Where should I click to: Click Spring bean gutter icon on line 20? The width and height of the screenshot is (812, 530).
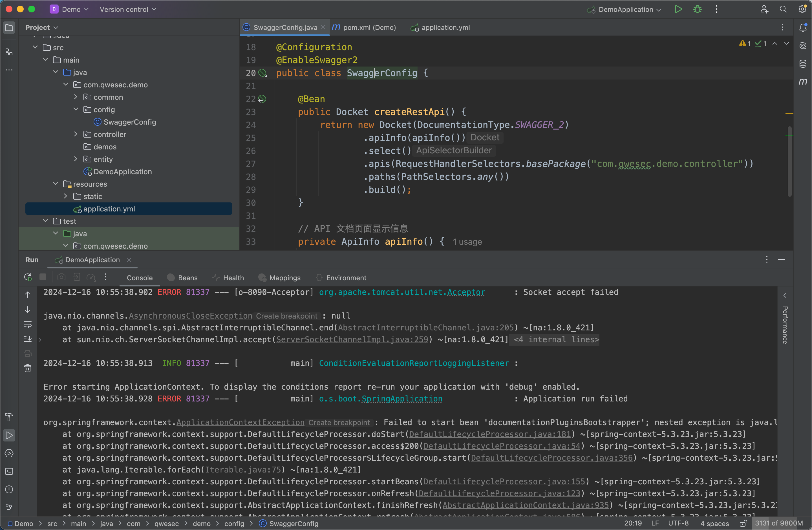pos(262,73)
